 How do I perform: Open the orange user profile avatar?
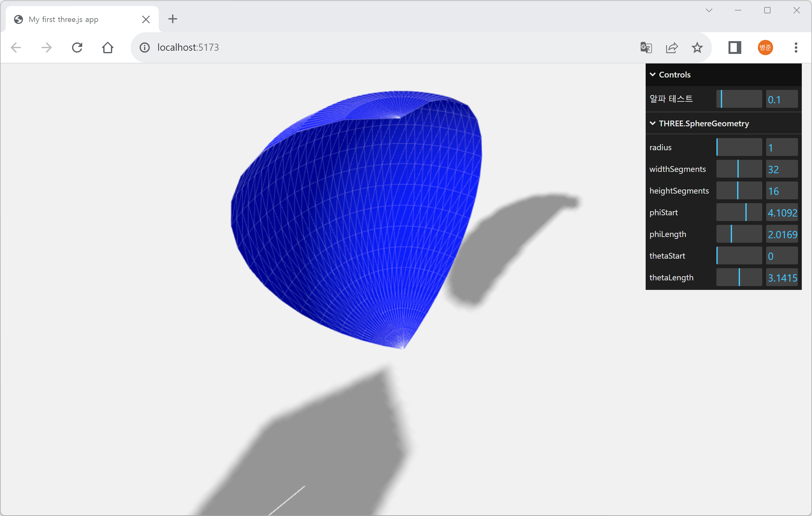point(765,48)
